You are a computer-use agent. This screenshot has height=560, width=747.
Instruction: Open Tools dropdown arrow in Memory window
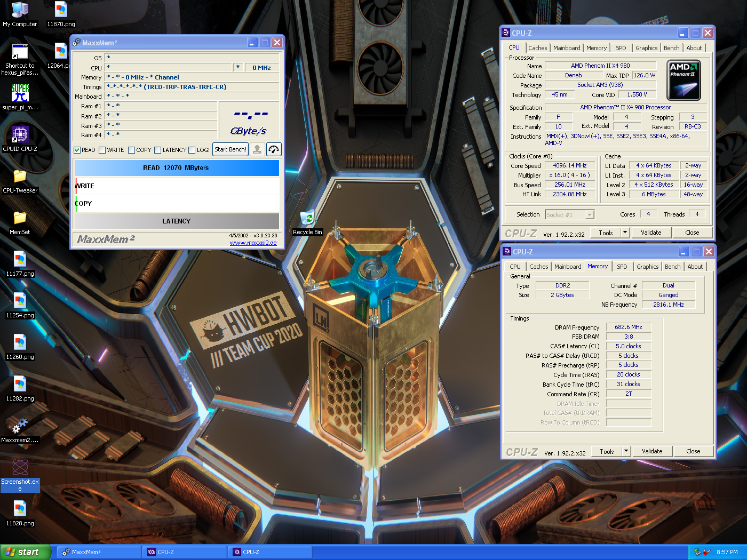click(626, 451)
